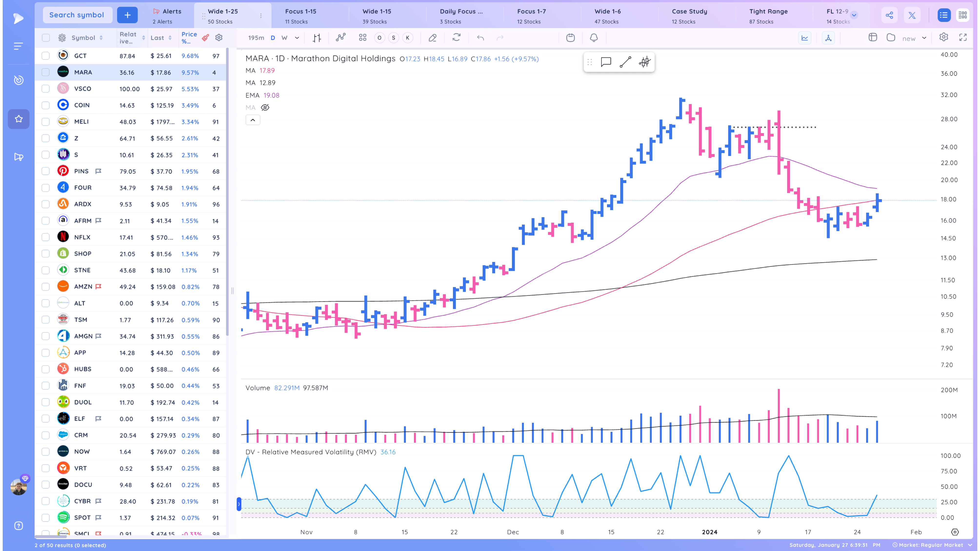
Task: Click the network nodes view icon
Action: tap(828, 38)
